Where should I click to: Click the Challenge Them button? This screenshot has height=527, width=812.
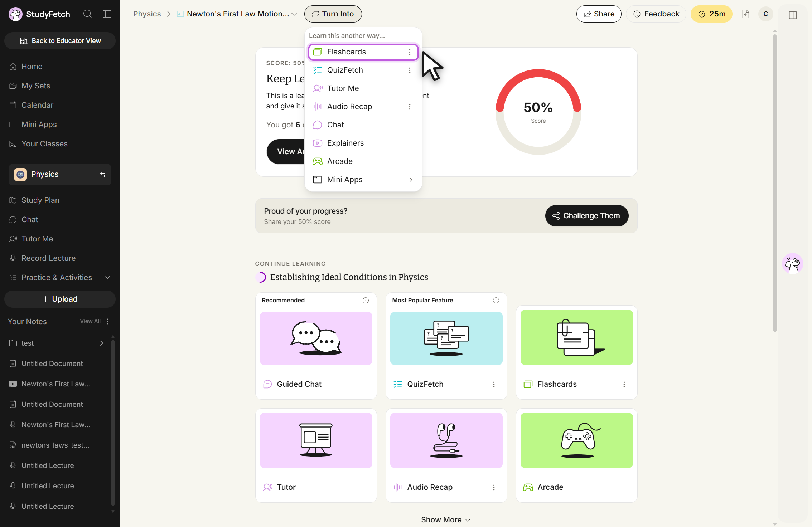click(x=587, y=216)
